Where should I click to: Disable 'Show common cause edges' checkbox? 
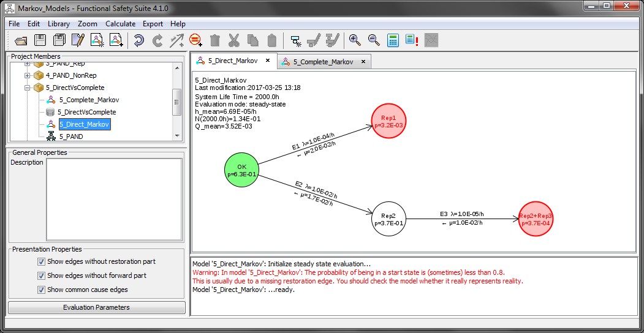point(42,290)
